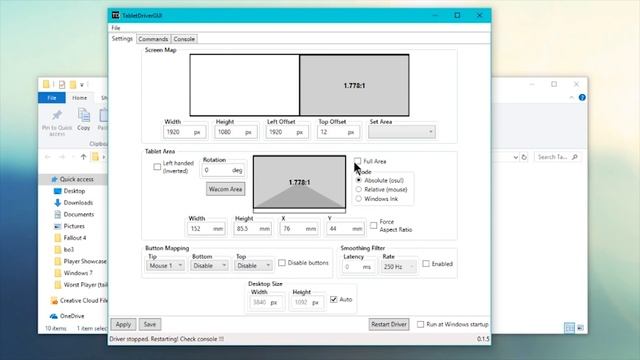Screen dimensions: 640x360
Task: Click the Tablet Area X position field
Action: 299,229
